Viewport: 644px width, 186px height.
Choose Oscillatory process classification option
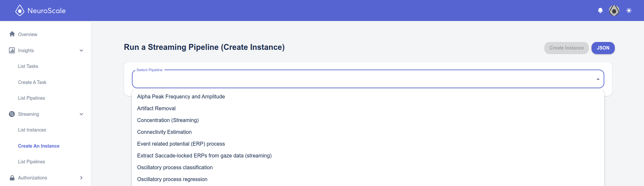pos(368,167)
